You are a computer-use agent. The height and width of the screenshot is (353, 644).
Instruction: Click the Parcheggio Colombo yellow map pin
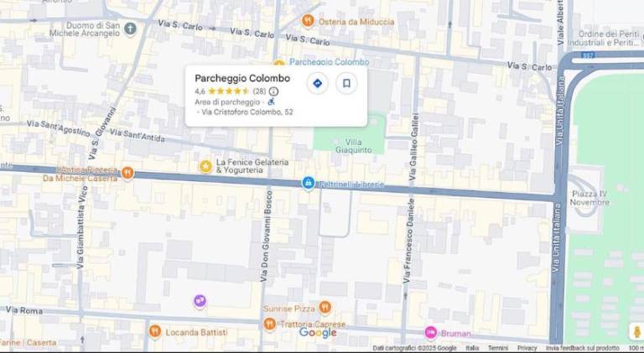(x=279, y=63)
